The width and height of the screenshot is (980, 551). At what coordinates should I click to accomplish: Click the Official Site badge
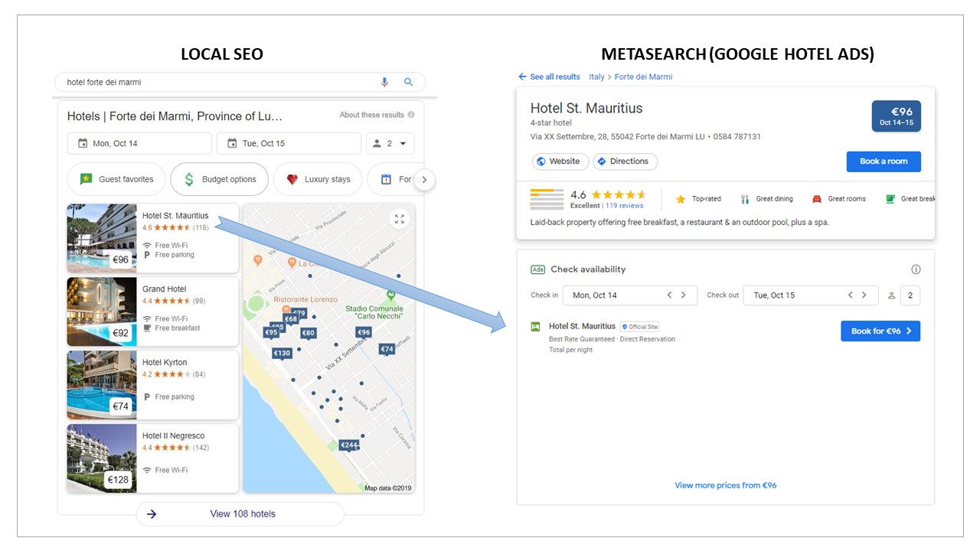[639, 326]
